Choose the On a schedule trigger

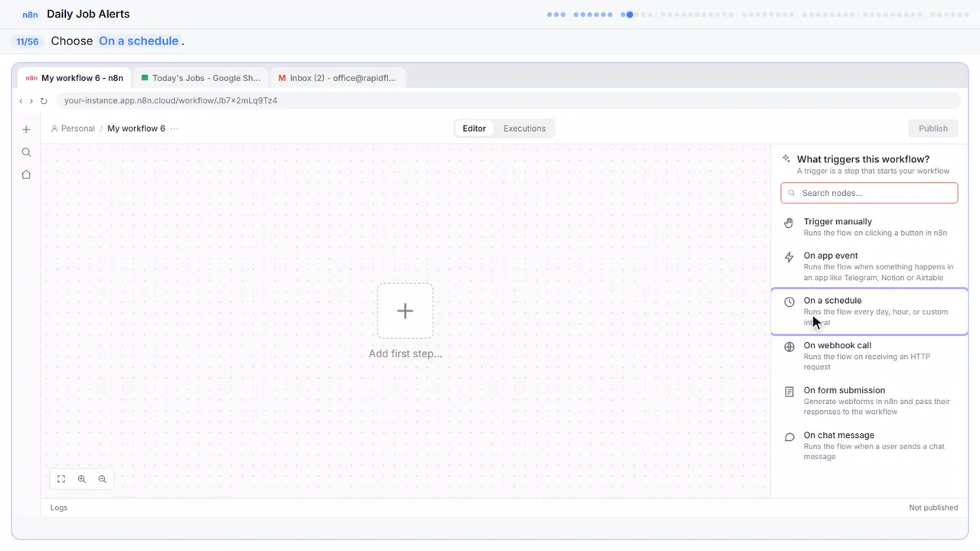869,311
